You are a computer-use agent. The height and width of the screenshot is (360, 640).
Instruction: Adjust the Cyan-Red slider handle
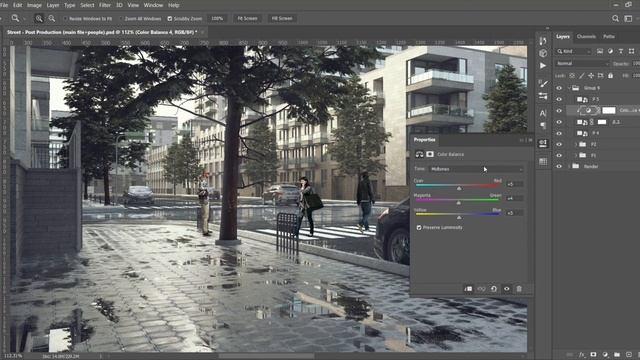(459, 188)
